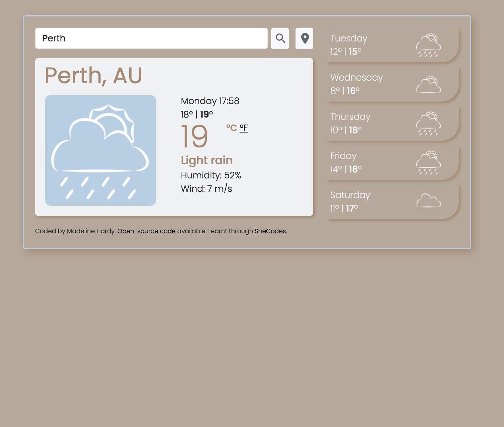Click the Monday 17:58 date text
Screen dimensions: 504x427
(x=210, y=101)
